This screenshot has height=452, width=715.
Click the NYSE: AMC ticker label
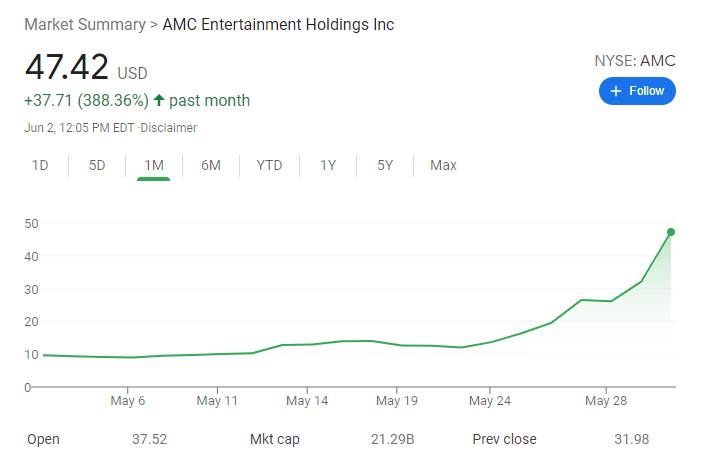[x=635, y=60]
